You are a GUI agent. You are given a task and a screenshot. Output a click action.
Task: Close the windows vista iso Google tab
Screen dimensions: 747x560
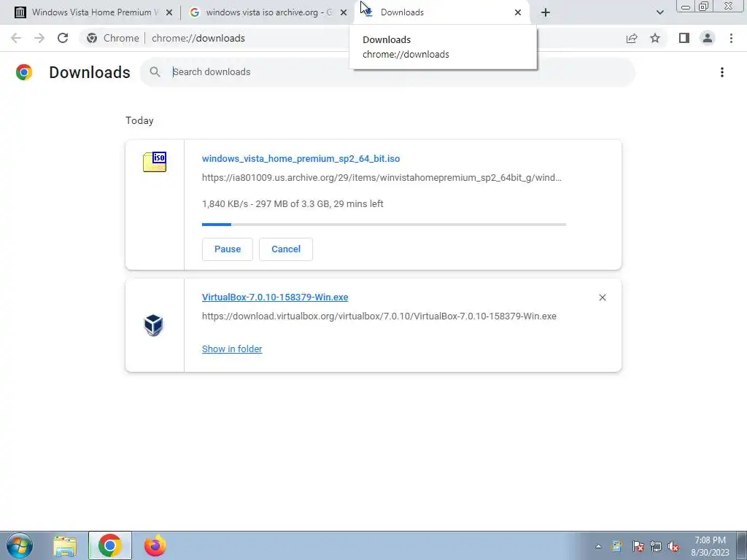pos(344,12)
